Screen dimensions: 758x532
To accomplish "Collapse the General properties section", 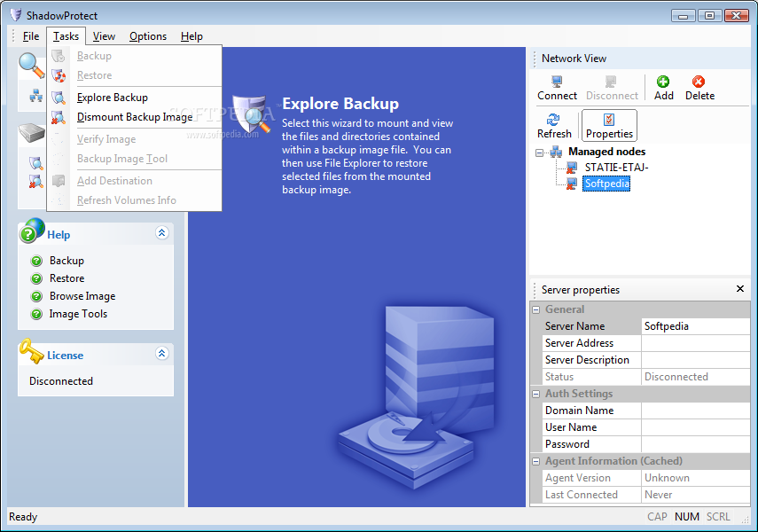I will pyautogui.click(x=535, y=309).
